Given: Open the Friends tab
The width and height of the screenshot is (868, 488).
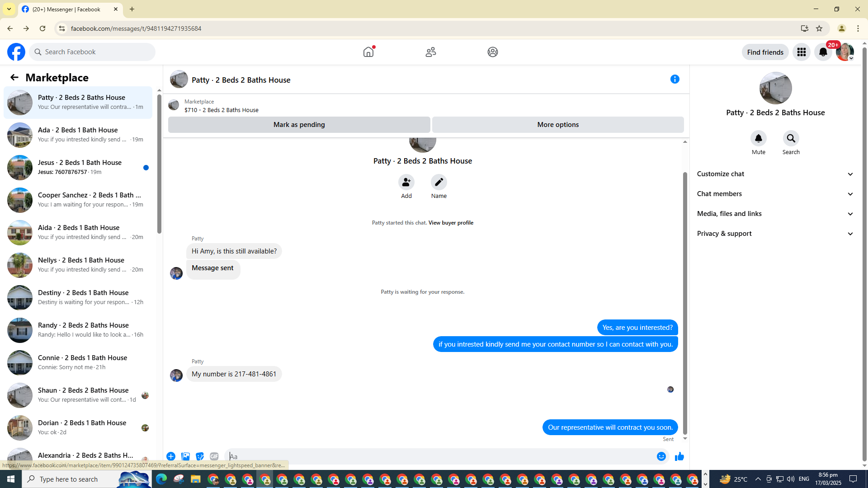Looking at the screenshot, I should 431,52.
